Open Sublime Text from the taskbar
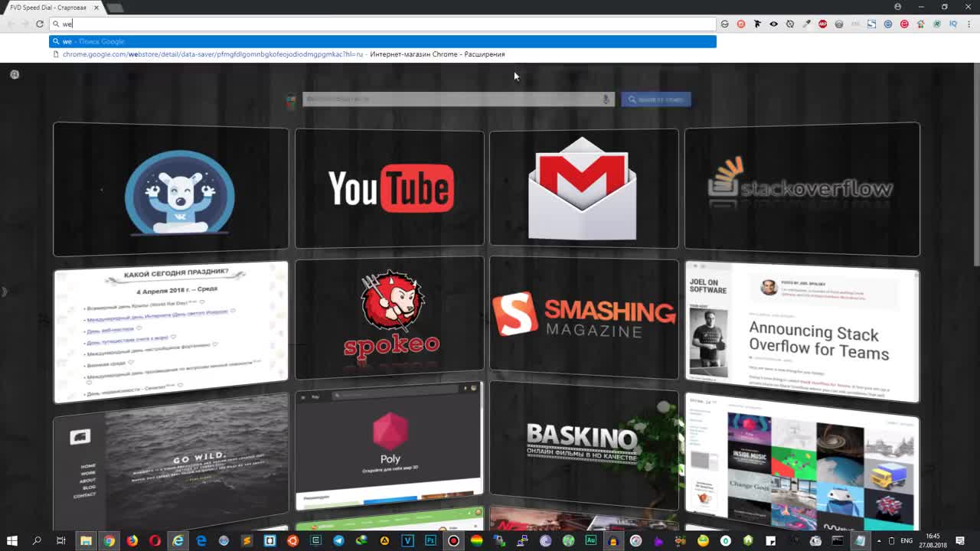Viewport: 980px width, 551px height. click(x=247, y=541)
